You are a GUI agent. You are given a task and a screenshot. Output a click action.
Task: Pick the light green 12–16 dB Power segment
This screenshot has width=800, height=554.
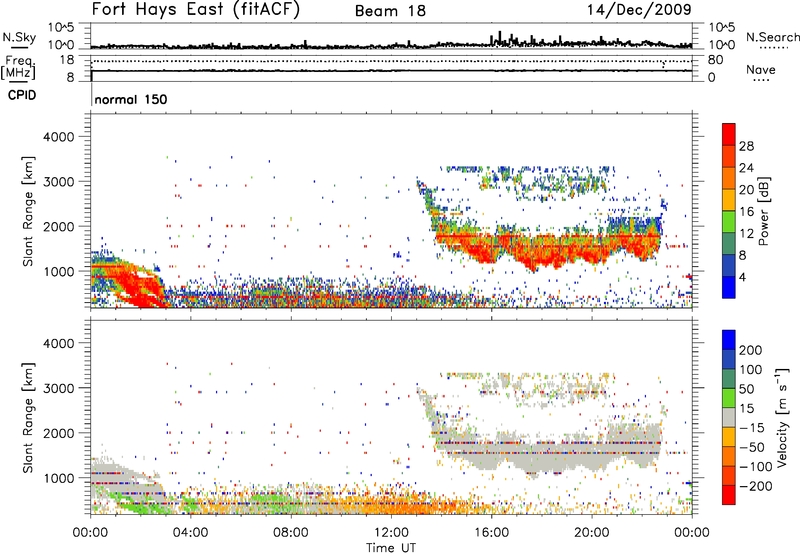[729, 222]
